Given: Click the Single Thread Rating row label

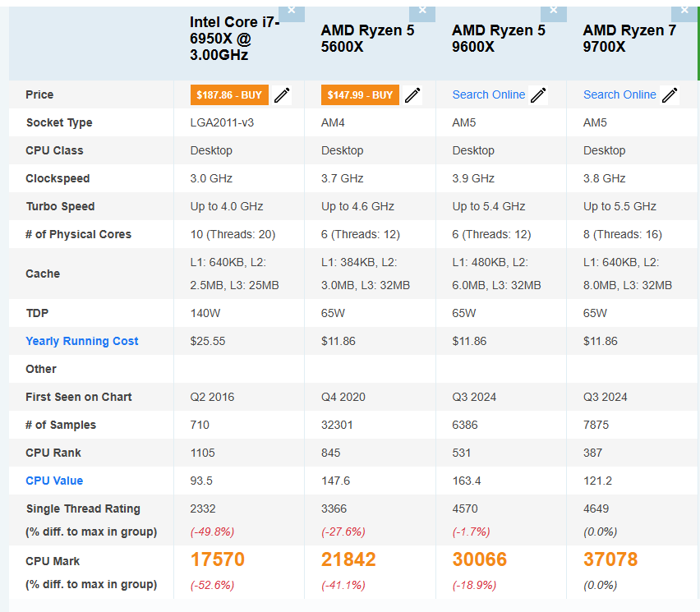Looking at the screenshot, I should click(x=83, y=508).
